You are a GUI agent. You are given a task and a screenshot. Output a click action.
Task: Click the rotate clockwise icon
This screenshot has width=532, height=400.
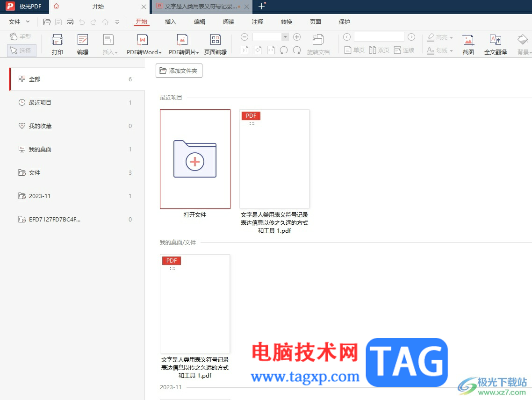[x=297, y=50]
